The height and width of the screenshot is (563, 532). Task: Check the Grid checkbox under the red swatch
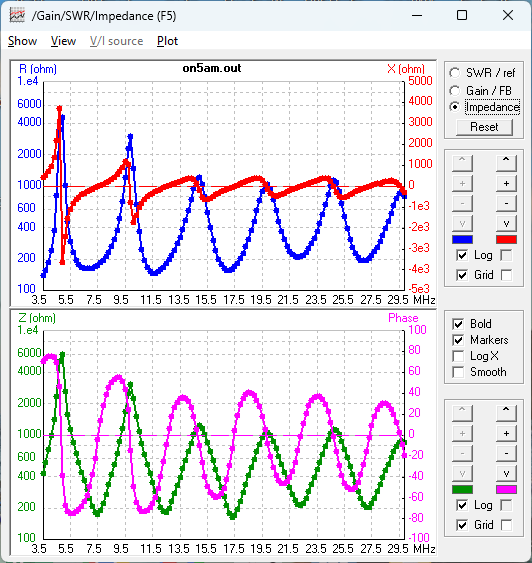[506, 275]
